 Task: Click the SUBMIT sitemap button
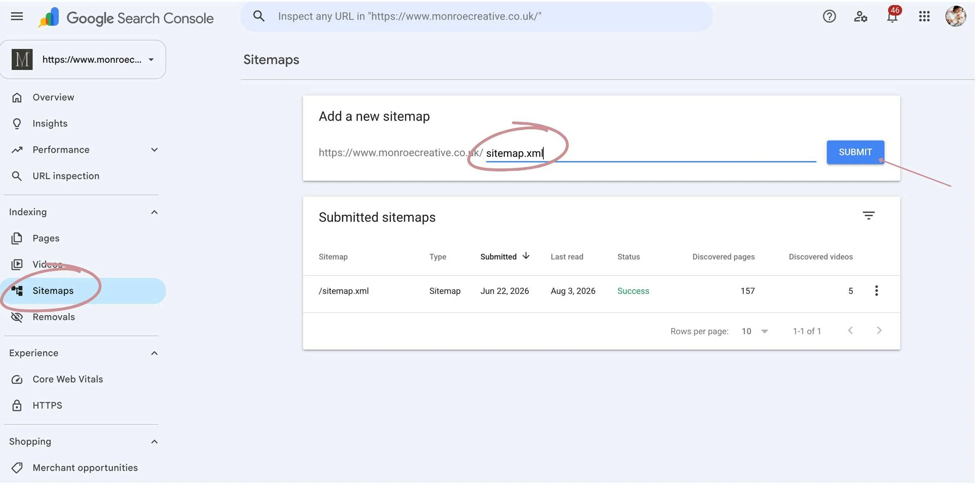855,152
